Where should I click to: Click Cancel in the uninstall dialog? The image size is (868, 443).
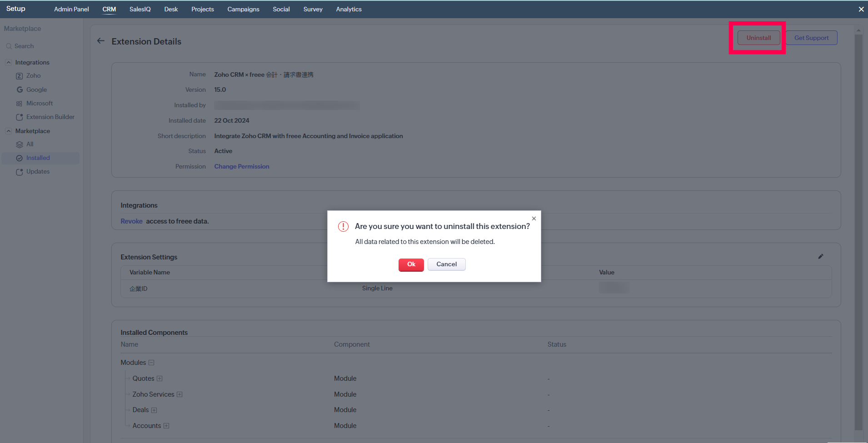(446, 264)
